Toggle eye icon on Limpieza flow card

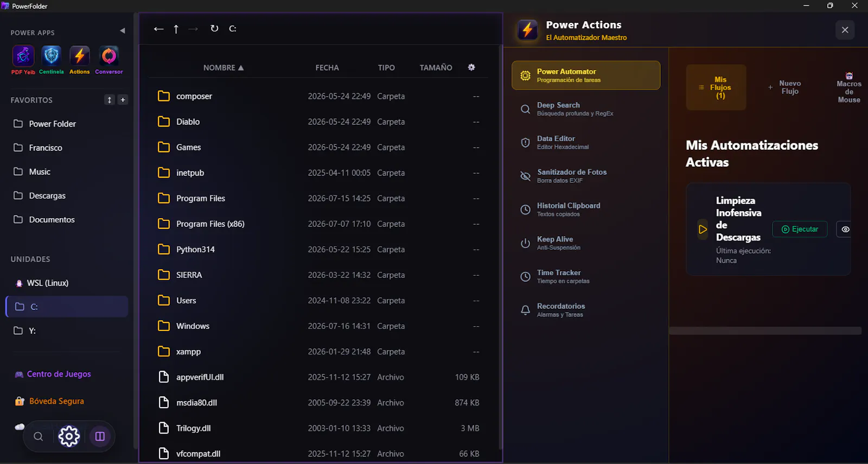click(x=845, y=229)
